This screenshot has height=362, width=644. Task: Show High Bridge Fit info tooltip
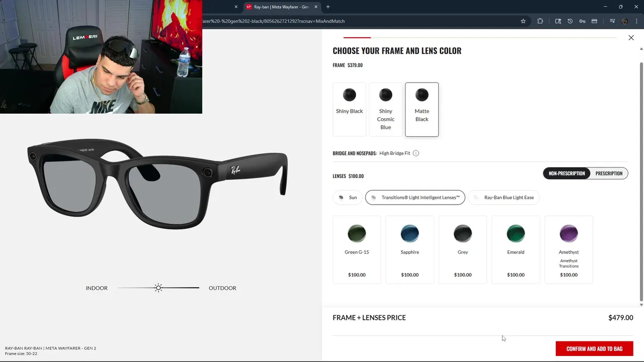coord(416,153)
